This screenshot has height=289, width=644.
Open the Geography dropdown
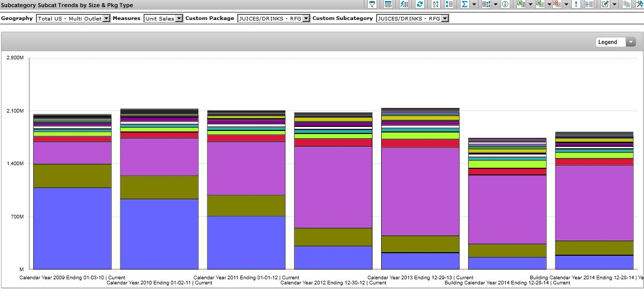[x=106, y=18]
